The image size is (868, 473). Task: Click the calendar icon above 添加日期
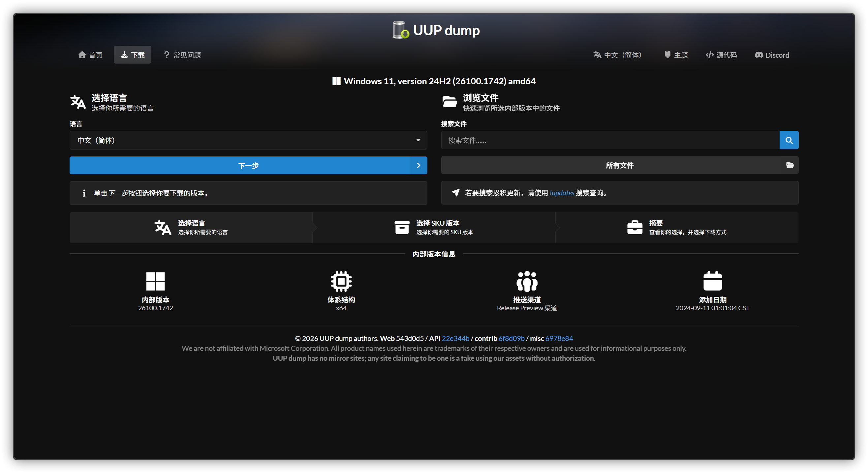pyautogui.click(x=712, y=281)
